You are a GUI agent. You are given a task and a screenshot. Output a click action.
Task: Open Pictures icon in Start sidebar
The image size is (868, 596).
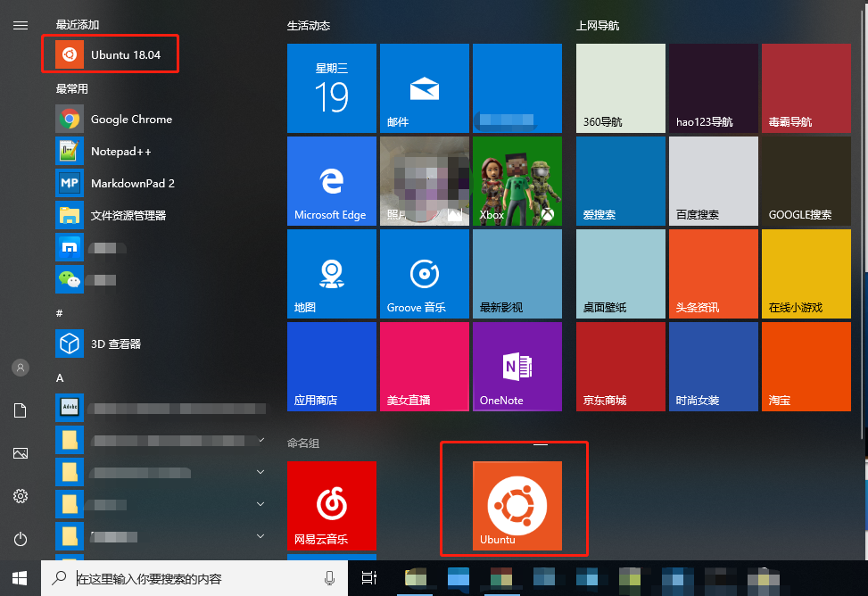(21, 453)
